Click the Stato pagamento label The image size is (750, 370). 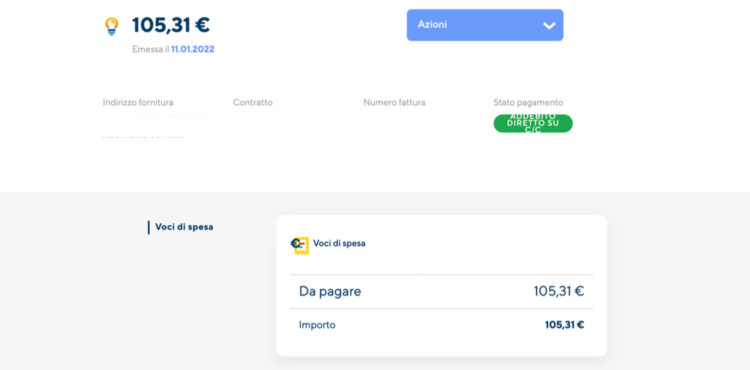528,102
